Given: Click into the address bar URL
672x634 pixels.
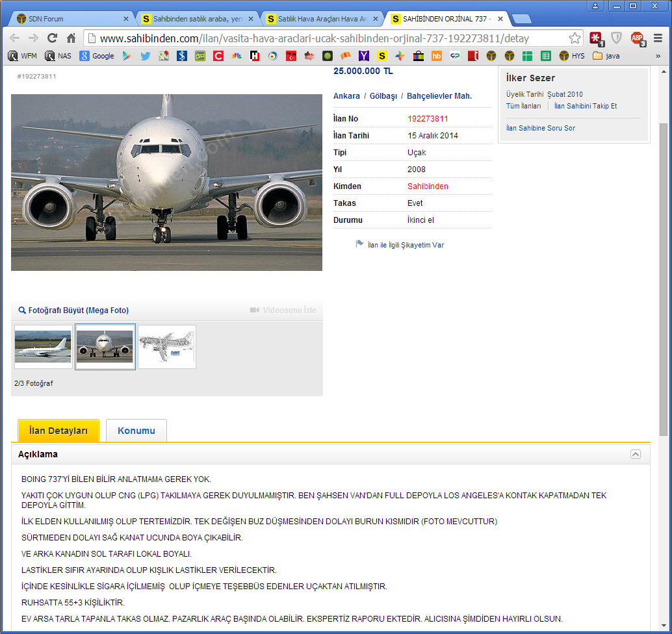Looking at the screenshot, I should [314, 38].
